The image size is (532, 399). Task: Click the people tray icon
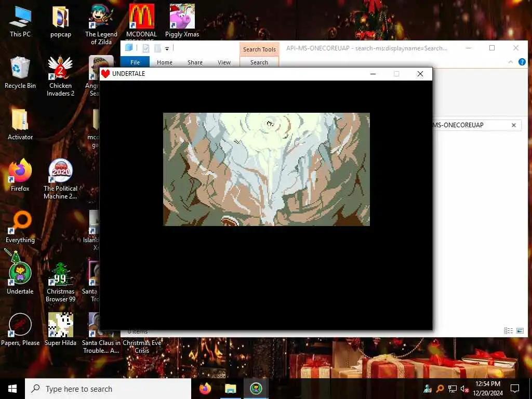coord(428,389)
